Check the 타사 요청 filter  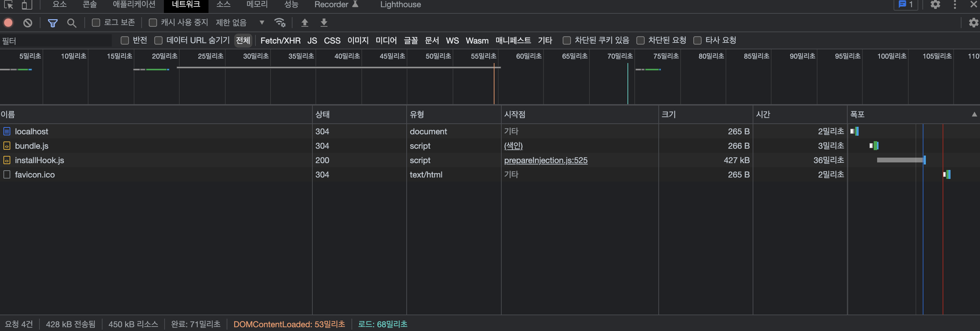(697, 40)
